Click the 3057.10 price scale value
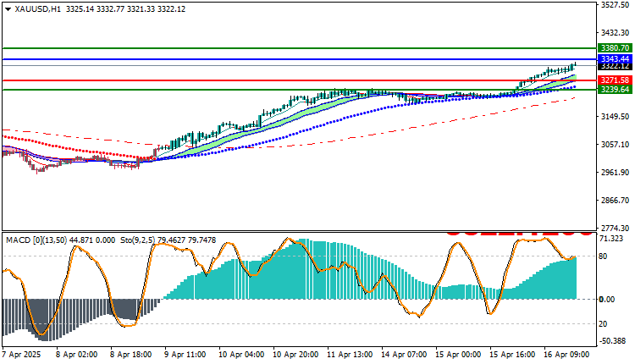 click(x=616, y=145)
